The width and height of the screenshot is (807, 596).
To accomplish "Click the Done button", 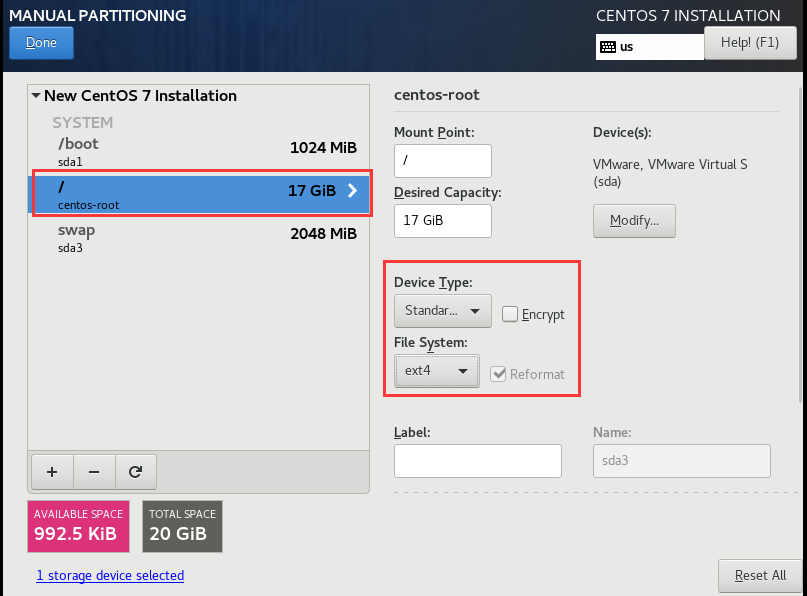I will pos(41,43).
